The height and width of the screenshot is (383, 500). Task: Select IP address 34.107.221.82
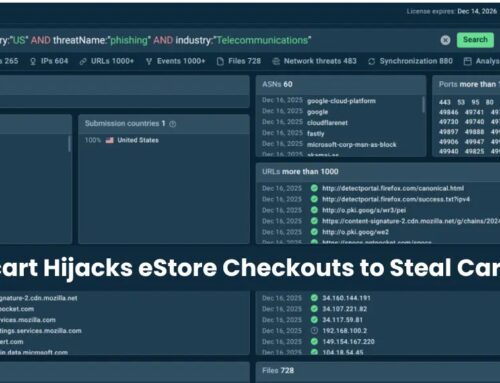tap(345, 309)
